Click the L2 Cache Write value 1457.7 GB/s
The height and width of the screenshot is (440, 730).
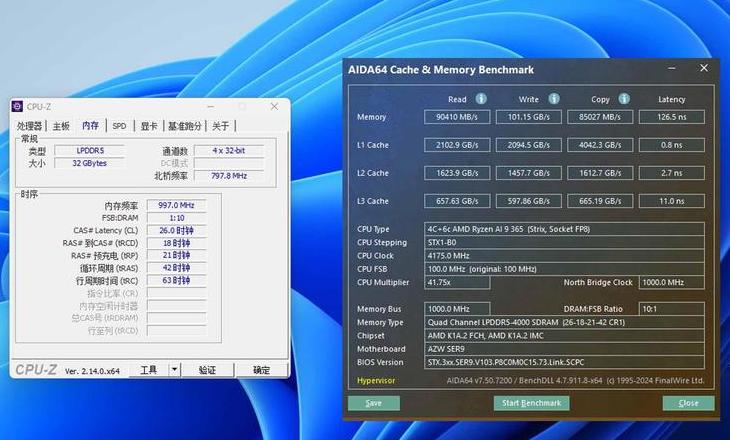tap(528, 173)
